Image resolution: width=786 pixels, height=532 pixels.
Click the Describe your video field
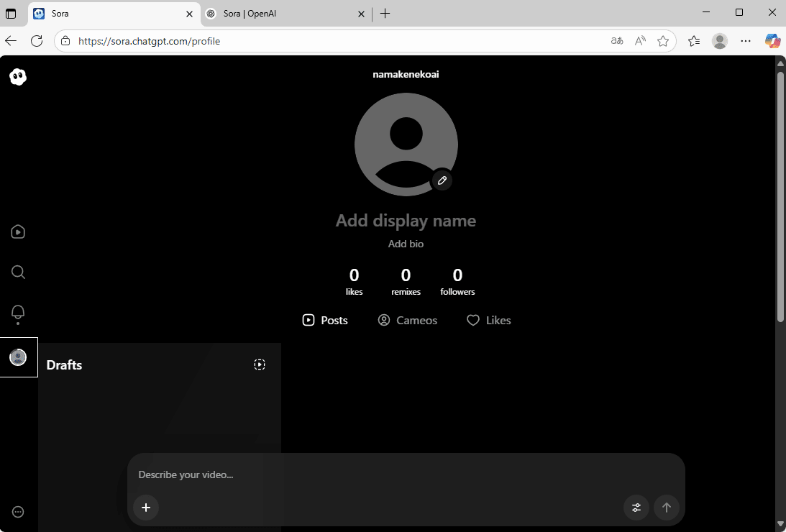coord(186,474)
